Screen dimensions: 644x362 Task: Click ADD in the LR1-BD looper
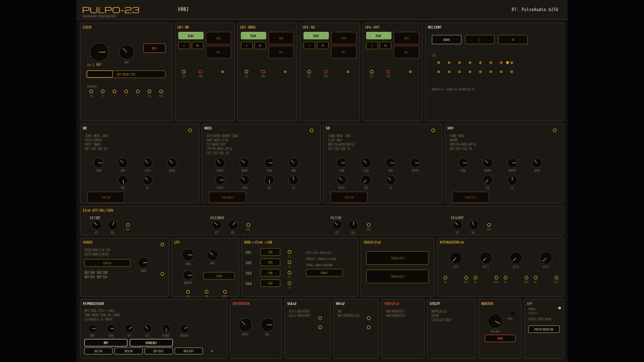pyautogui.click(x=218, y=38)
